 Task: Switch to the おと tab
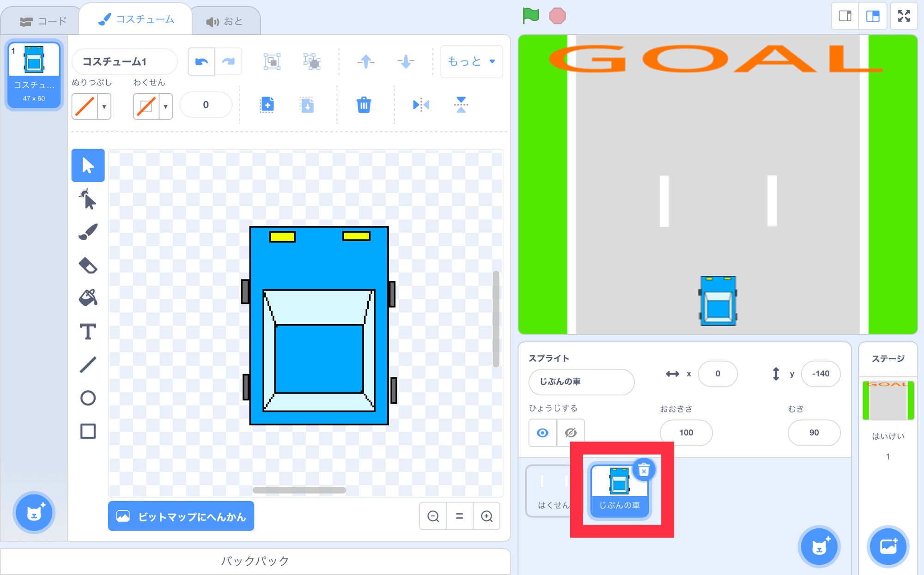coord(225,21)
